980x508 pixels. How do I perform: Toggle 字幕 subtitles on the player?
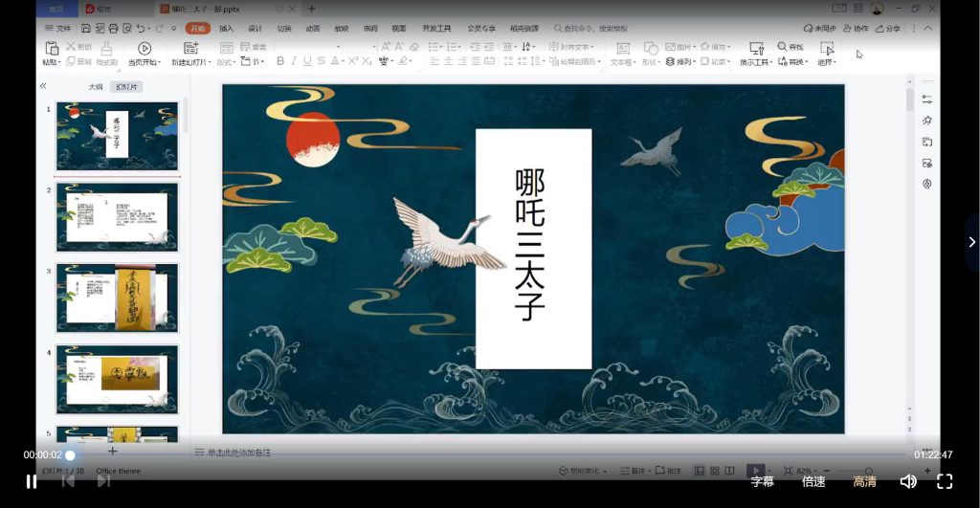(x=762, y=481)
